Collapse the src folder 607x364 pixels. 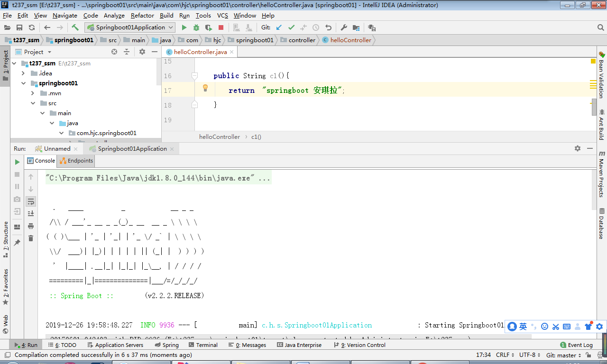(33, 103)
